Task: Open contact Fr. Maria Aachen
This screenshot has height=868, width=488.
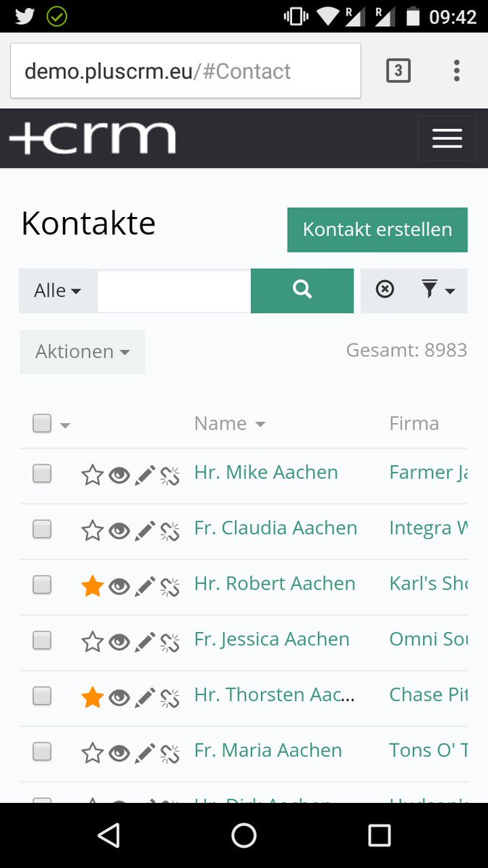Action: pos(268,751)
